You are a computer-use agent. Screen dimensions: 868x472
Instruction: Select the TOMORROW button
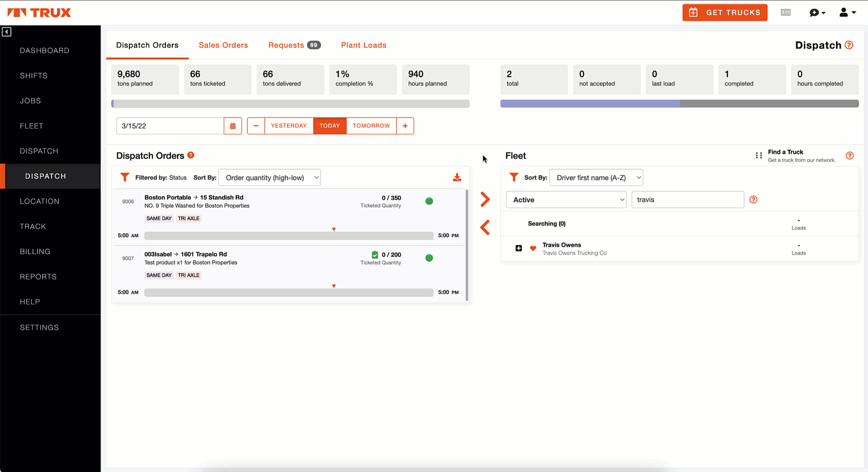click(x=371, y=126)
